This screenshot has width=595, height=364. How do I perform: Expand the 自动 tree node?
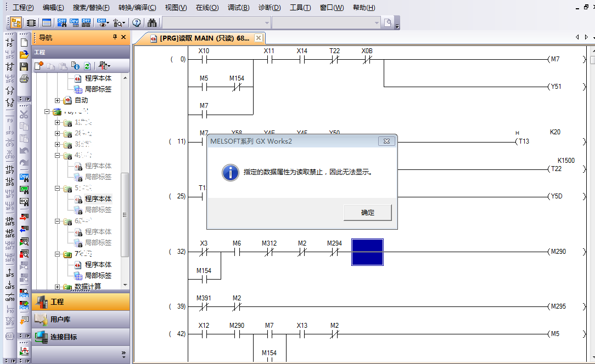58,100
